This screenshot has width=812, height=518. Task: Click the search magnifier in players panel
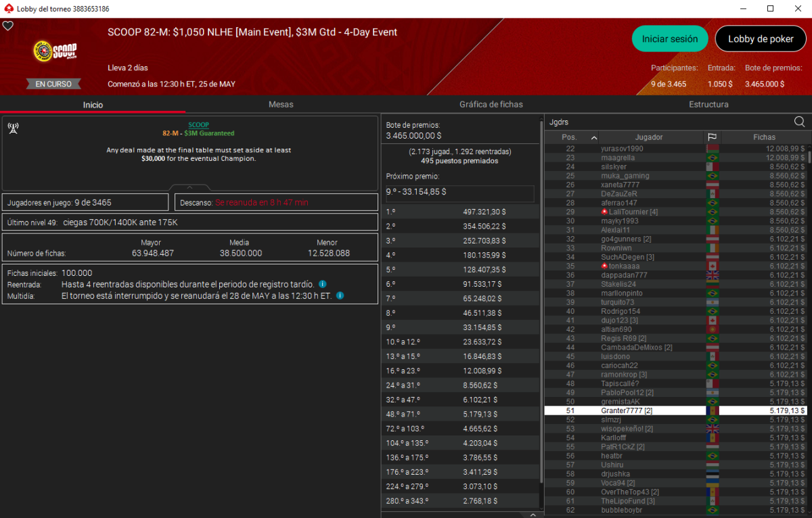(799, 122)
